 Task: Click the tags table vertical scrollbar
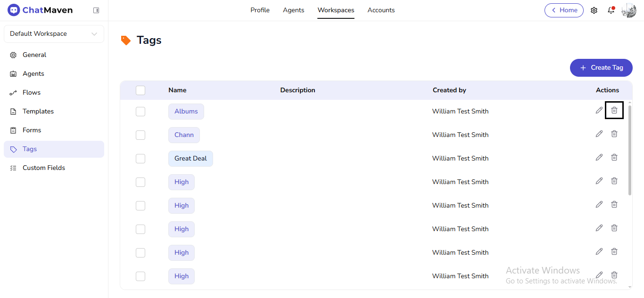coord(630,151)
